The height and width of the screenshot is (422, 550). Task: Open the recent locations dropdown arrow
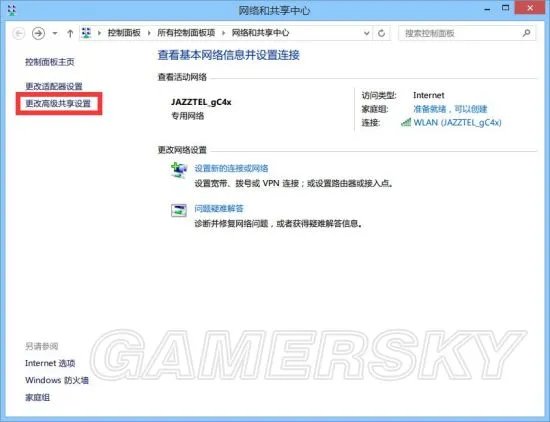(55, 34)
